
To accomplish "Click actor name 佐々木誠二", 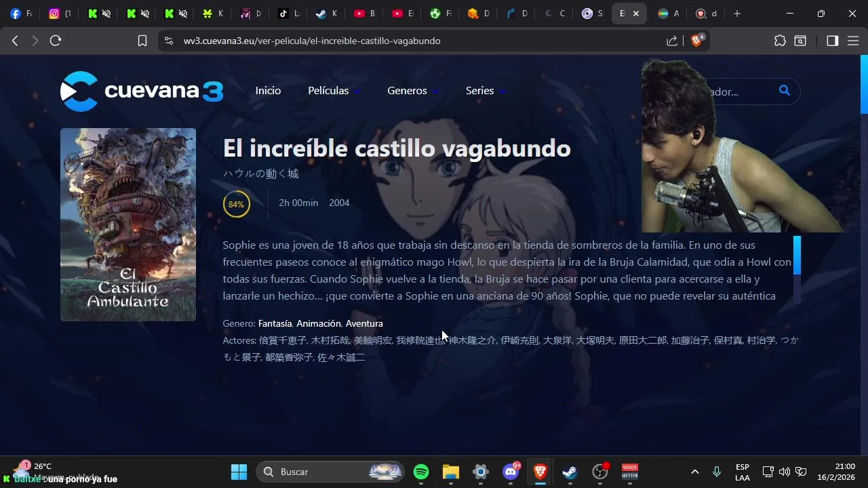I will [341, 357].
